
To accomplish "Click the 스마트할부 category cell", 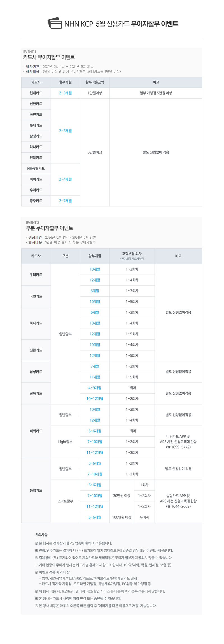I will [x=65, y=501].
